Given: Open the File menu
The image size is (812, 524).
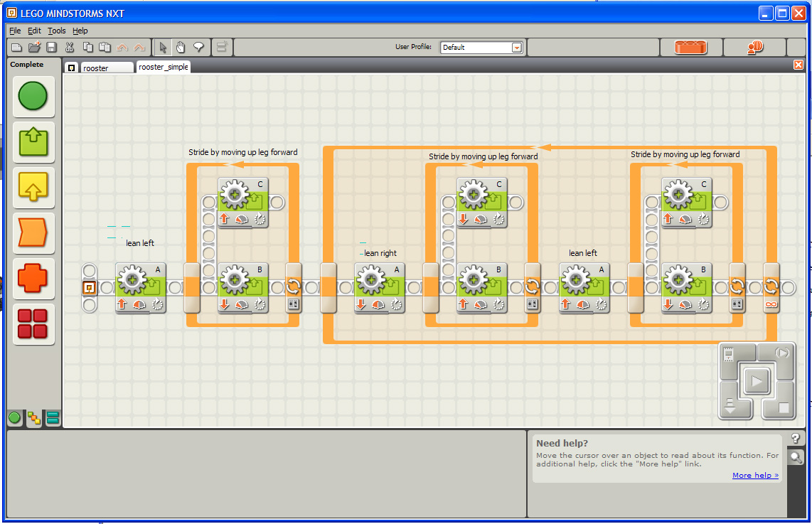Looking at the screenshot, I should tap(15, 31).
